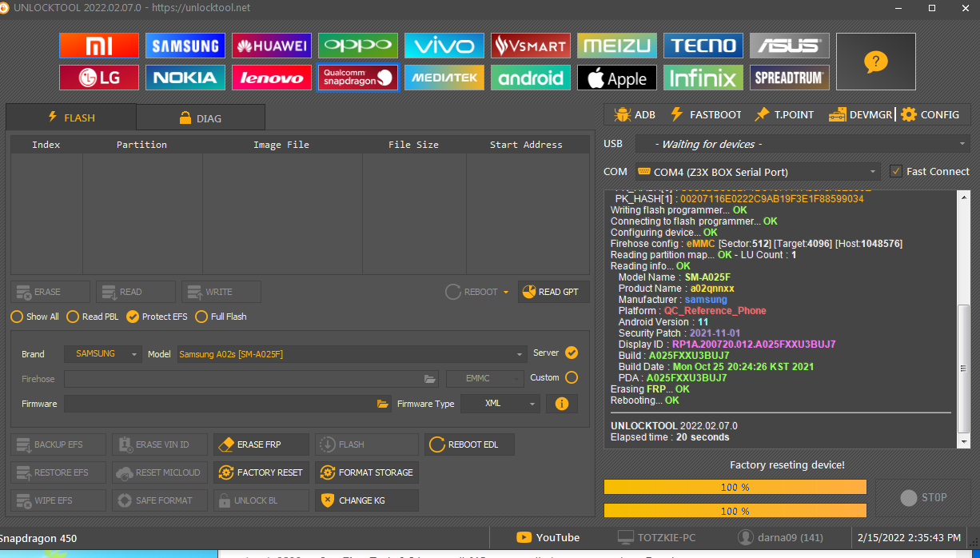Choose the Infinix brand logo

[x=703, y=78]
